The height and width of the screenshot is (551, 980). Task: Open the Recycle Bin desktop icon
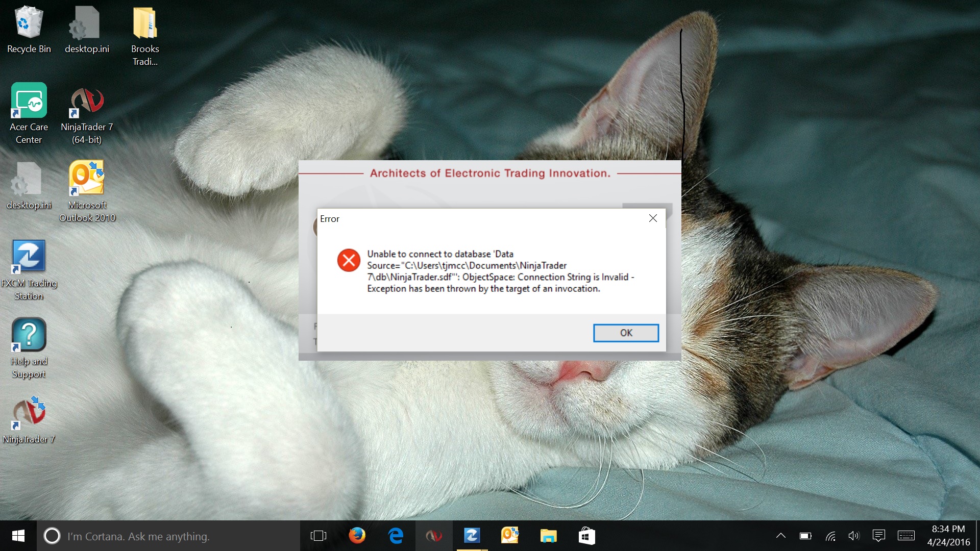point(29,30)
